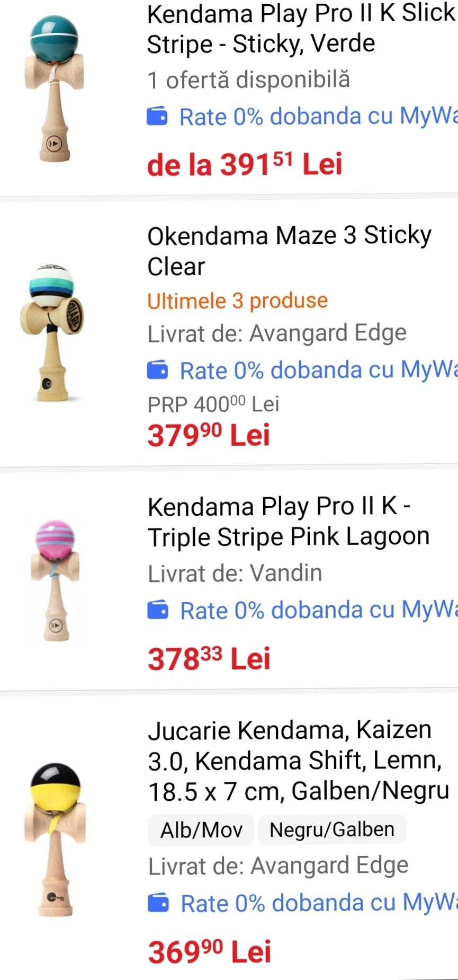
Task: Tap the 378,33 Lei price
Action: 209,659
